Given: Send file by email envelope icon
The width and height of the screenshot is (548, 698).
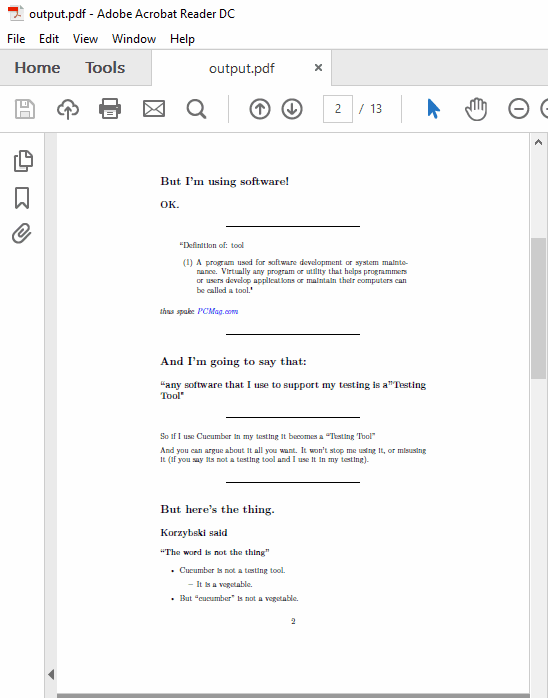Looking at the screenshot, I should coord(154,109).
